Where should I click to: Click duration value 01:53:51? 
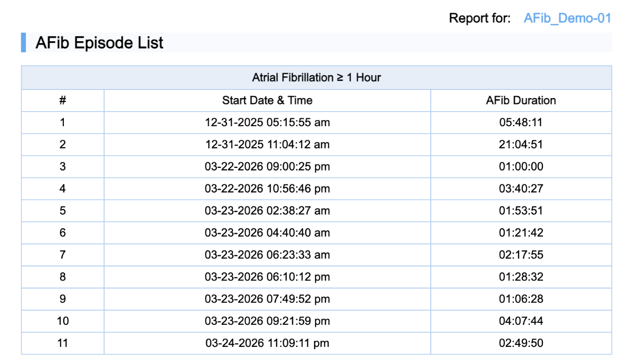[x=521, y=211]
